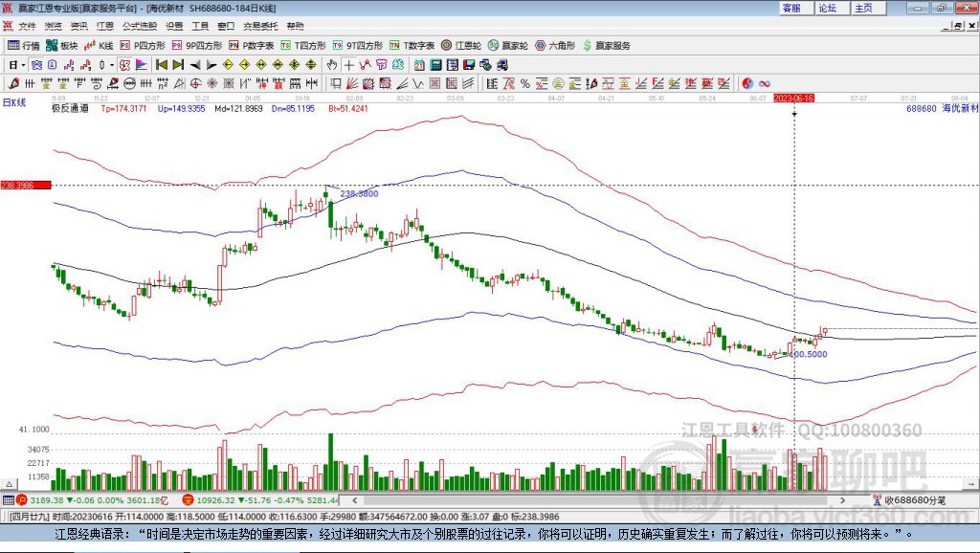The width and height of the screenshot is (980, 553).
Task: Launch the 赢家轮 wheel tool
Action: (508, 45)
